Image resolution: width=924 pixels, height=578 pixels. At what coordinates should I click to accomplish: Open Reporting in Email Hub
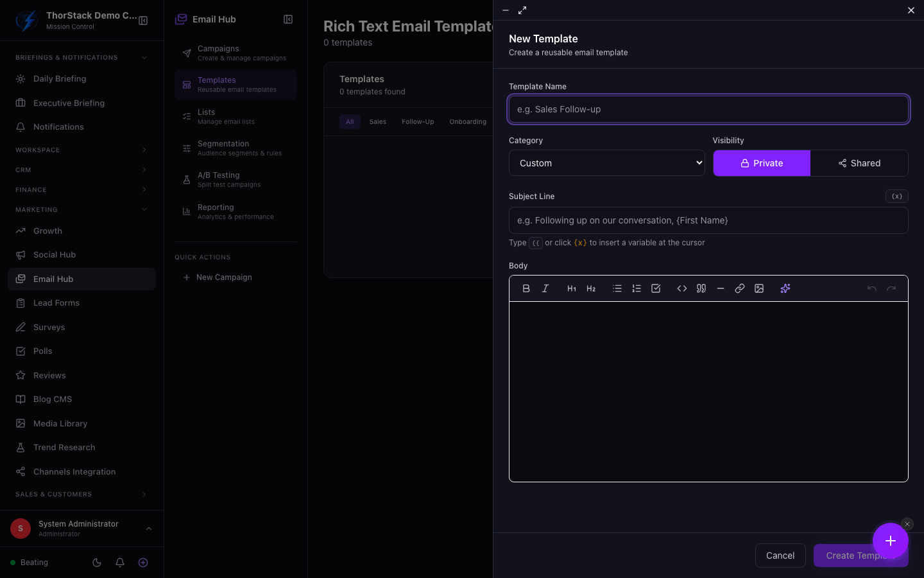[235, 212]
